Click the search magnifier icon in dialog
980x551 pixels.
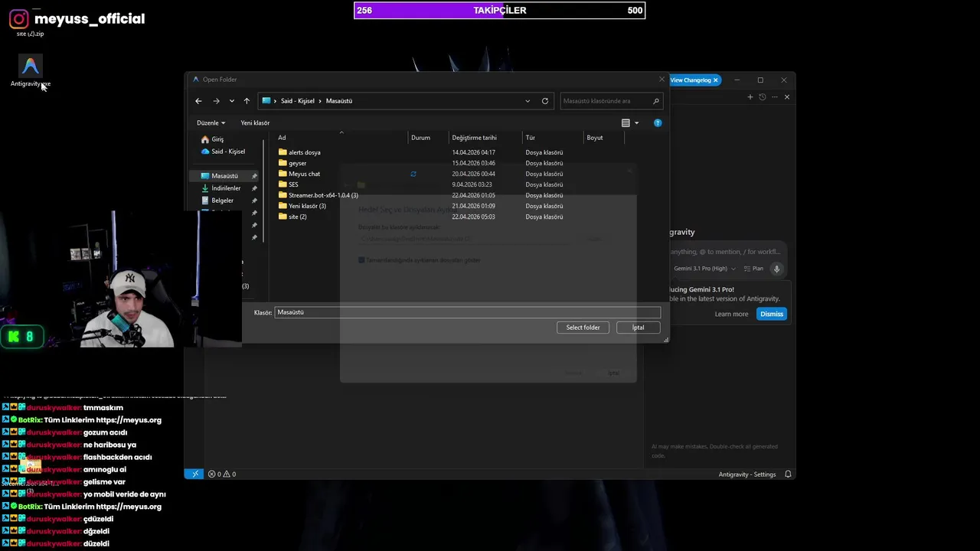656,101
